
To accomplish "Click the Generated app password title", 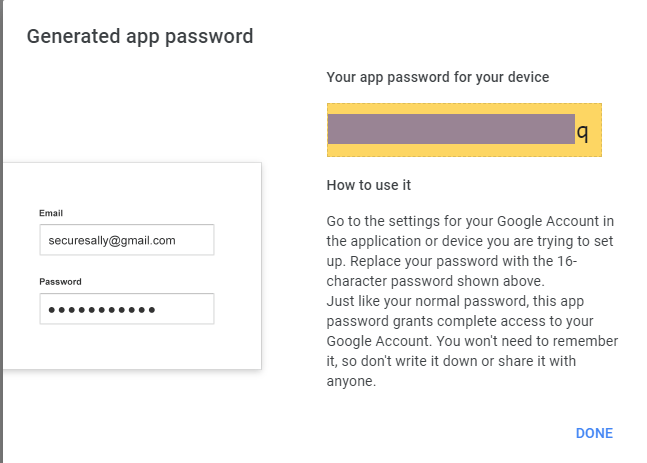I will [x=140, y=37].
